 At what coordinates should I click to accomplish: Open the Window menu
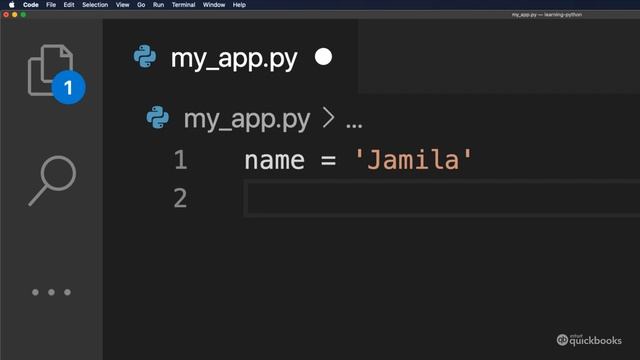click(214, 5)
